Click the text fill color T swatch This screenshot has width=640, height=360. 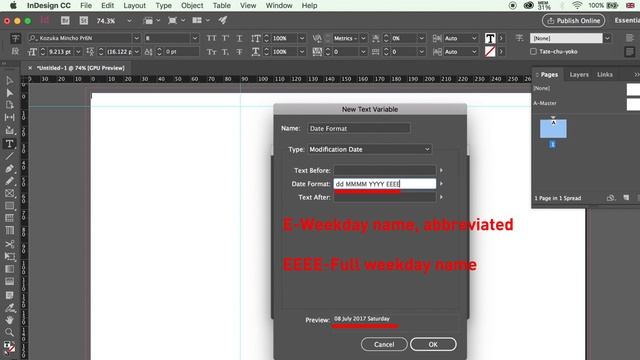pyautogui.click(x=490, y=38)
